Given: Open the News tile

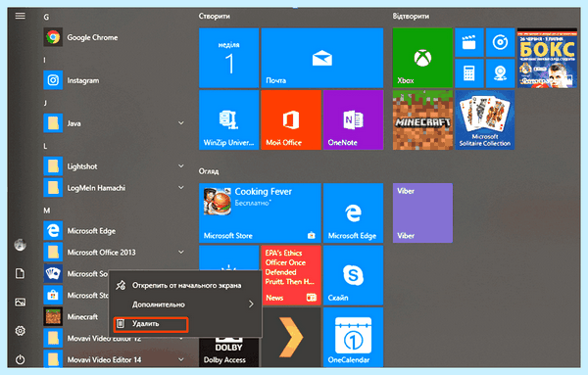Looking at the screenshot, I should 291,275.
